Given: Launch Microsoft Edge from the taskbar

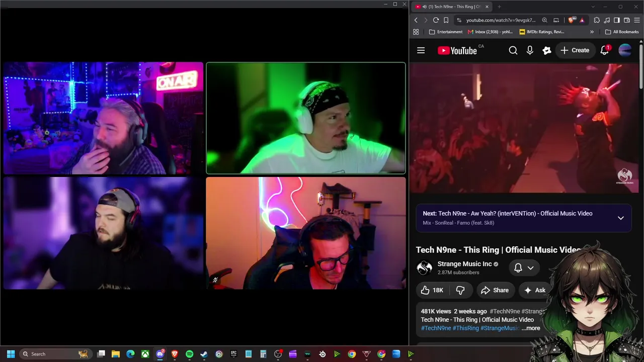Looking at the screenshot, I should point(130,354).
